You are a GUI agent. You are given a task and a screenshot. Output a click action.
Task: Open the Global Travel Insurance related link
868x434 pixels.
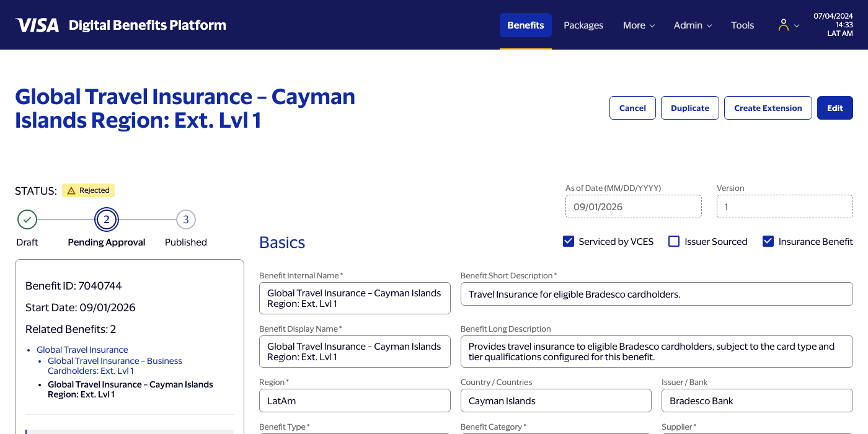pos(82,350)
